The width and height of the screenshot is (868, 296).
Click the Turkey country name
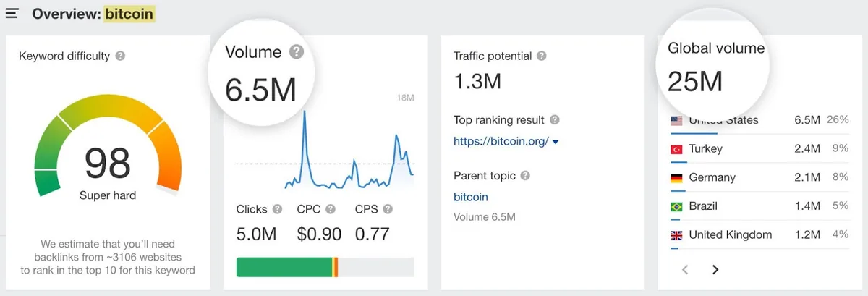(705, 149)
